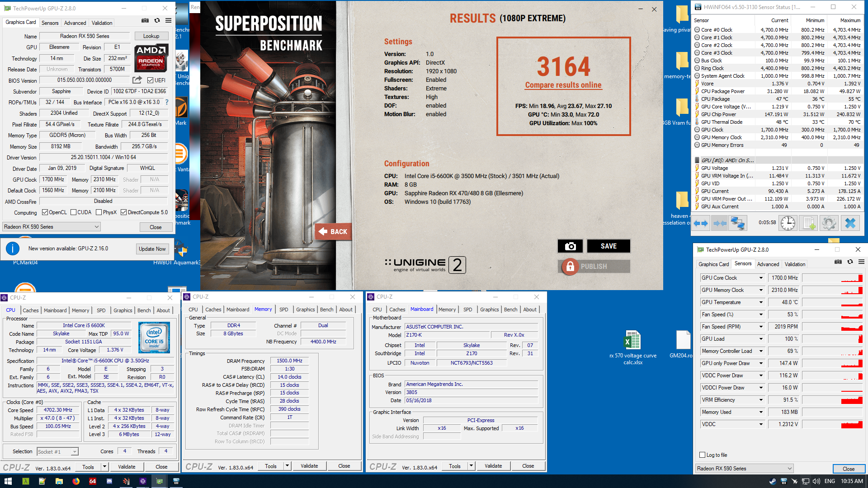Open GPU Core Clock sensor dropdown

click(x=761, y=278)
